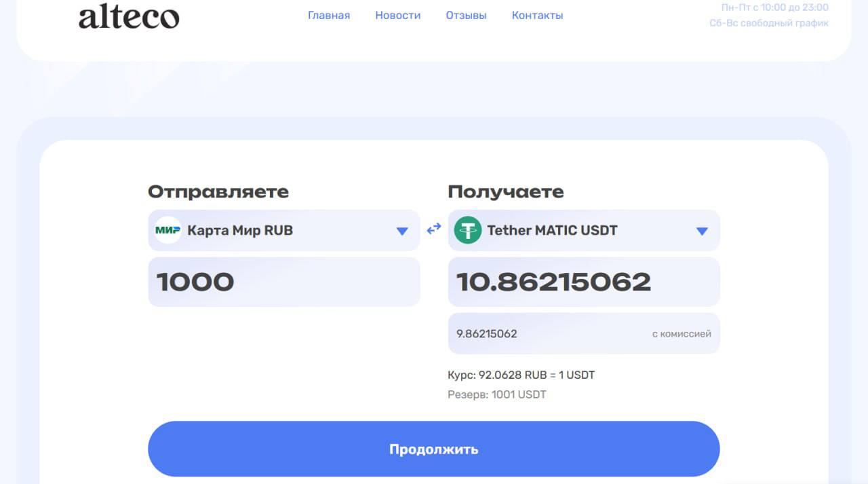The height and width of the screenshot is (484, 868).
Task: Swap currencies with the double-arrow icon
Action: coord(434,230)
